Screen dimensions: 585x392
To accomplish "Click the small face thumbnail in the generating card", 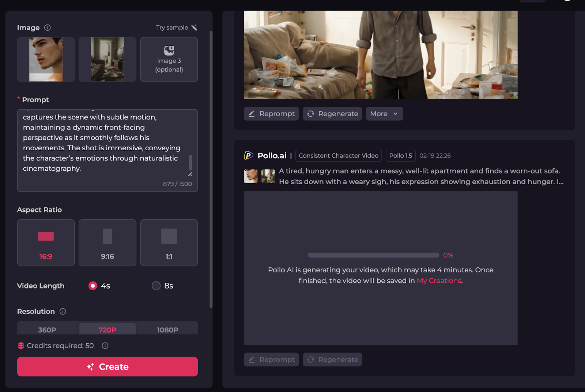I will click(251, 176).
